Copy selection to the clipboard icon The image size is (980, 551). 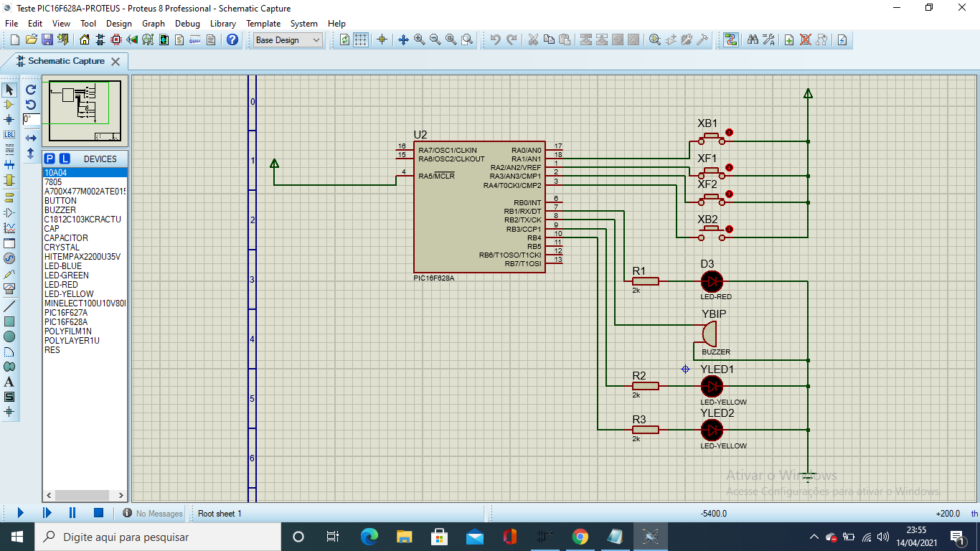click(x=549, y=39)
